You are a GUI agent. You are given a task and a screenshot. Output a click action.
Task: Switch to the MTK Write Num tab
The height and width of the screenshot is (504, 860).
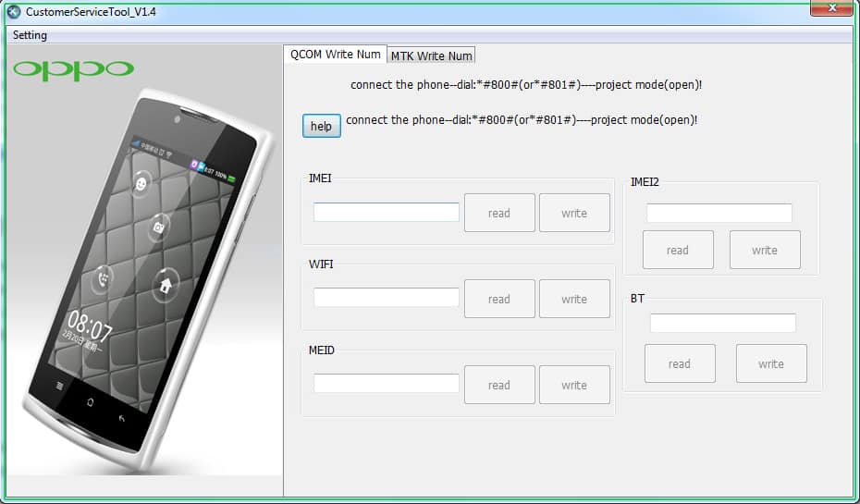(x=431, y=55)
